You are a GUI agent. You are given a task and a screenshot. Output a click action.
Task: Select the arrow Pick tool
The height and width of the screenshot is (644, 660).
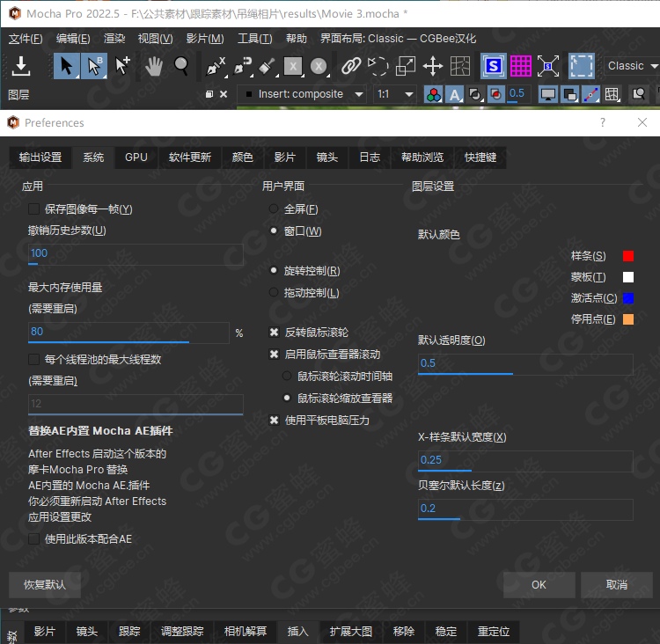[x=67, y=66]
